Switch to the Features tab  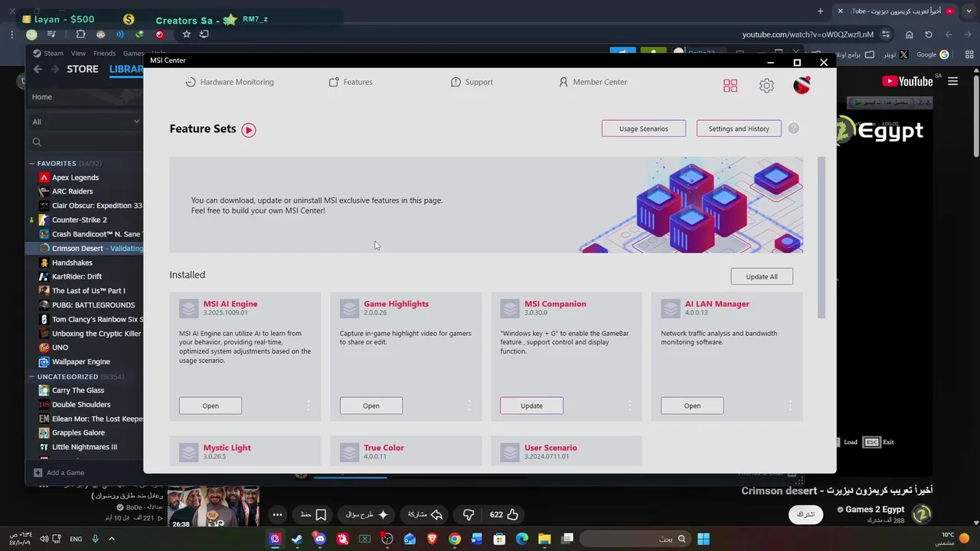pos(351,82)
